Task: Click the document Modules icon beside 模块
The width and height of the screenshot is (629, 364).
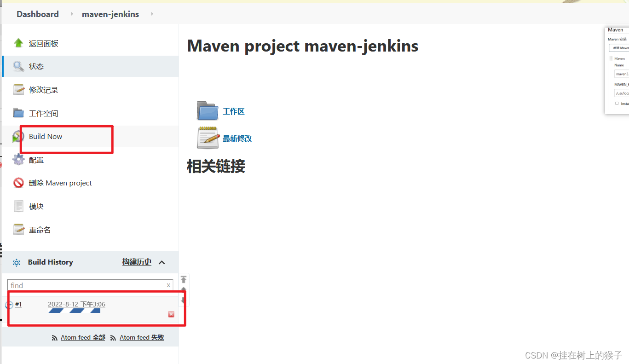Action: (18, 206)
